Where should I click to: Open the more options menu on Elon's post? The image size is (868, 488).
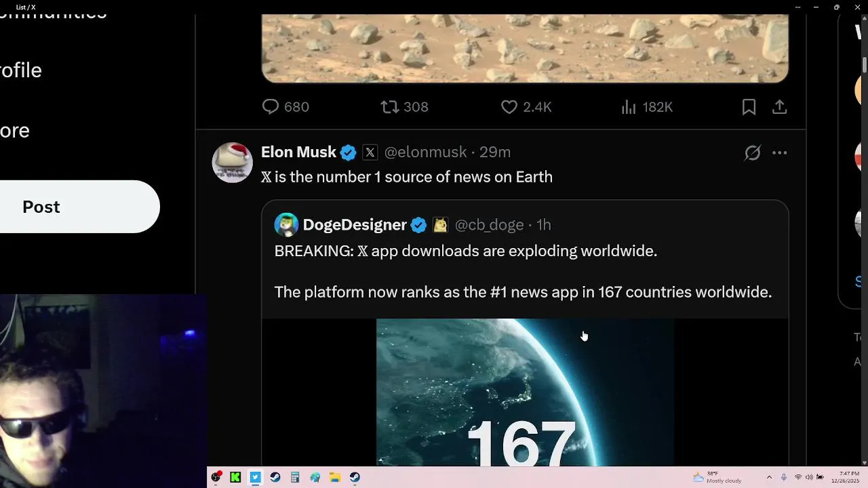click(780, 152)
